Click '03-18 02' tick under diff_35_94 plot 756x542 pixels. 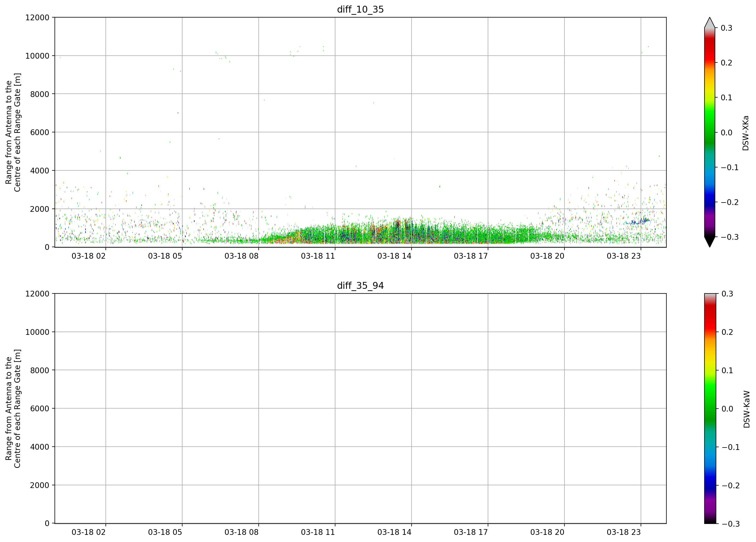pyautogui.click(x=89, y=532)
